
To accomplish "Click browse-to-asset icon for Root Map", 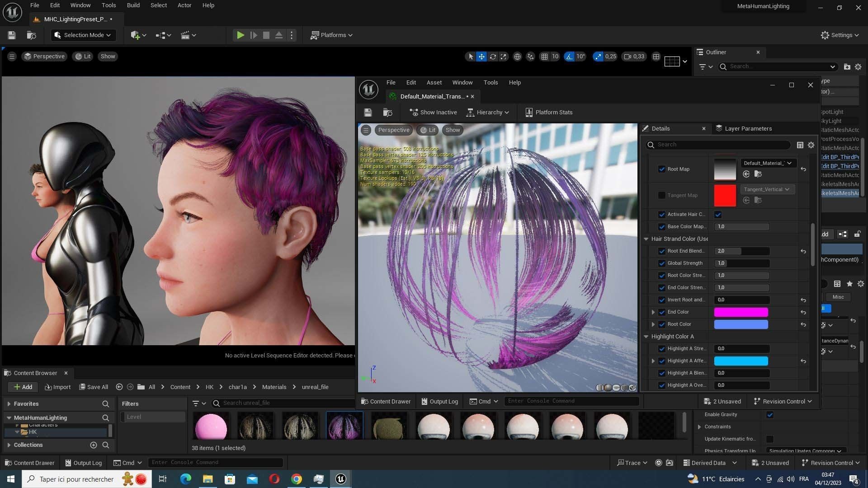I will coord(758,174).
